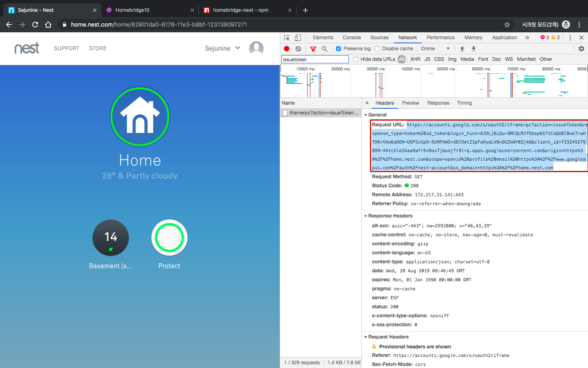Open a new browser tab

tap(305, 10)
